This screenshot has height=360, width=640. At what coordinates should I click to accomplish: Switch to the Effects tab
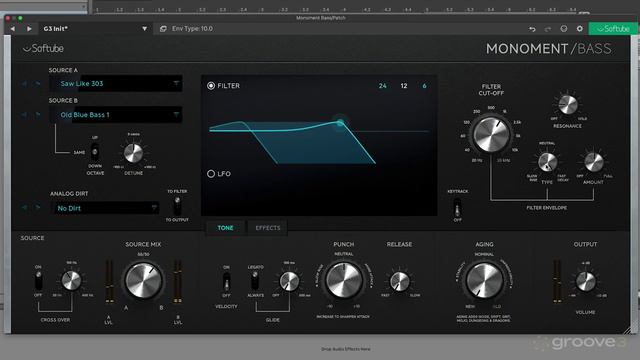coord(268,228)
